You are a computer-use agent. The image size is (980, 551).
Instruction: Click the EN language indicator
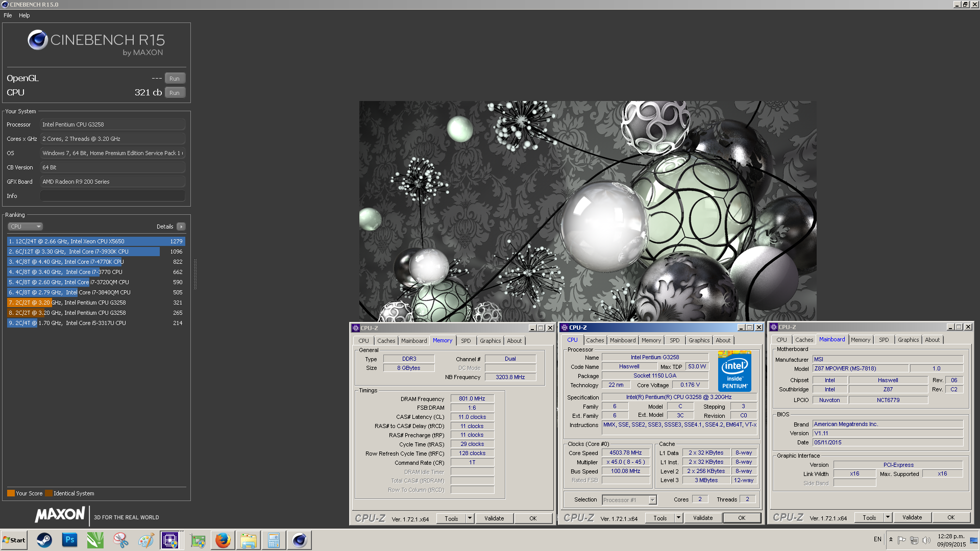pyautogui.click(x=877, y=539)
